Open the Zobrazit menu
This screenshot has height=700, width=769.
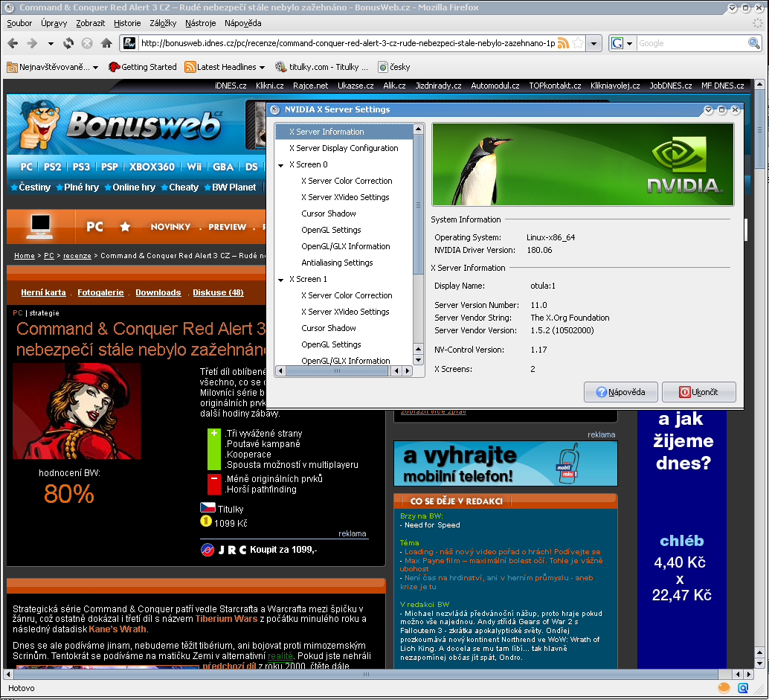pyautogui.click(x=90, y=23)
